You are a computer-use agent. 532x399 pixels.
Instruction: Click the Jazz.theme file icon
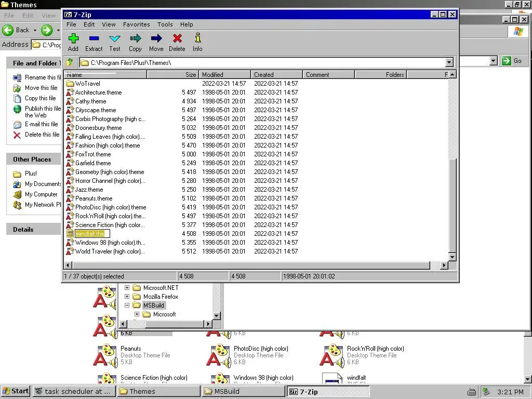(70, 189)
